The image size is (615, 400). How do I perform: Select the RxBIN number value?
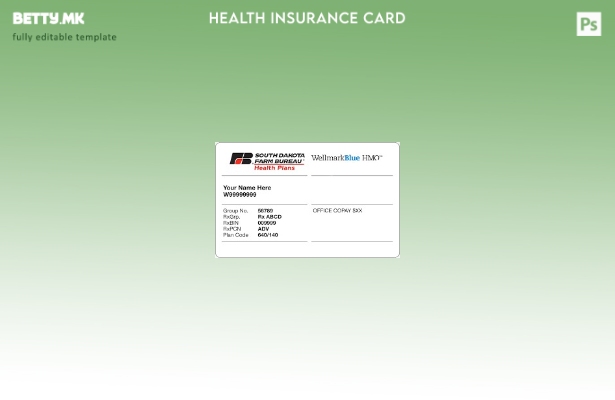pos(267,223)
